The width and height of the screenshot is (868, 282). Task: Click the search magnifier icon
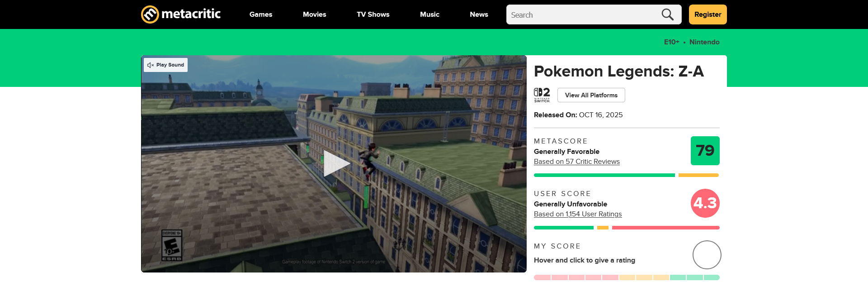tap(667, 14)
